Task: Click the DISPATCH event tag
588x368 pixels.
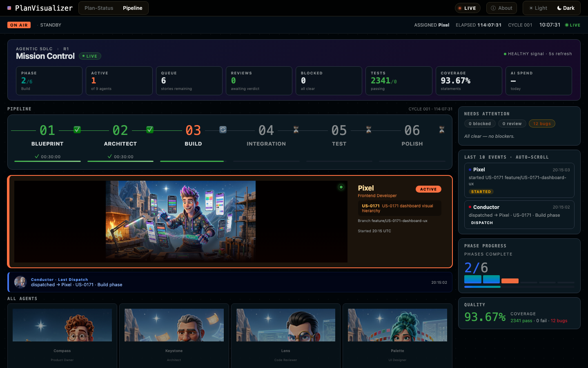Action: click(x=482, y=223)
